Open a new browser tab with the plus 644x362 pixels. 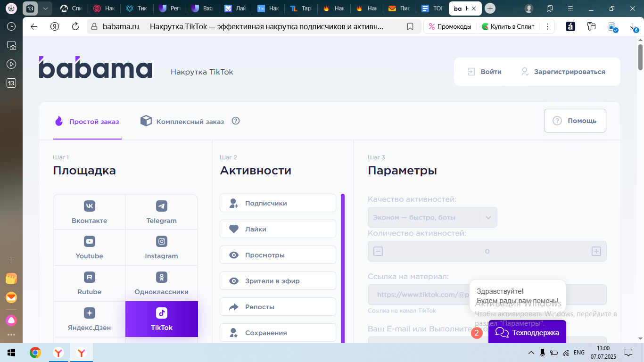click(490, 8)
